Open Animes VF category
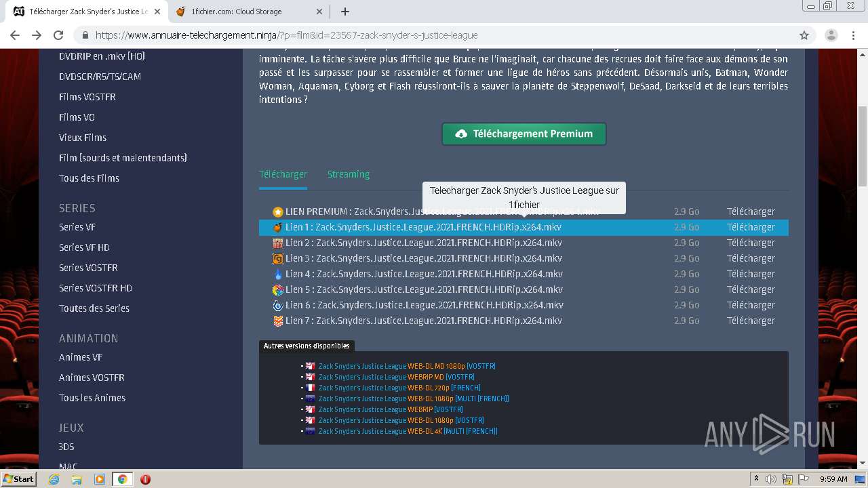Screen dimensions: 868x488 81,357
